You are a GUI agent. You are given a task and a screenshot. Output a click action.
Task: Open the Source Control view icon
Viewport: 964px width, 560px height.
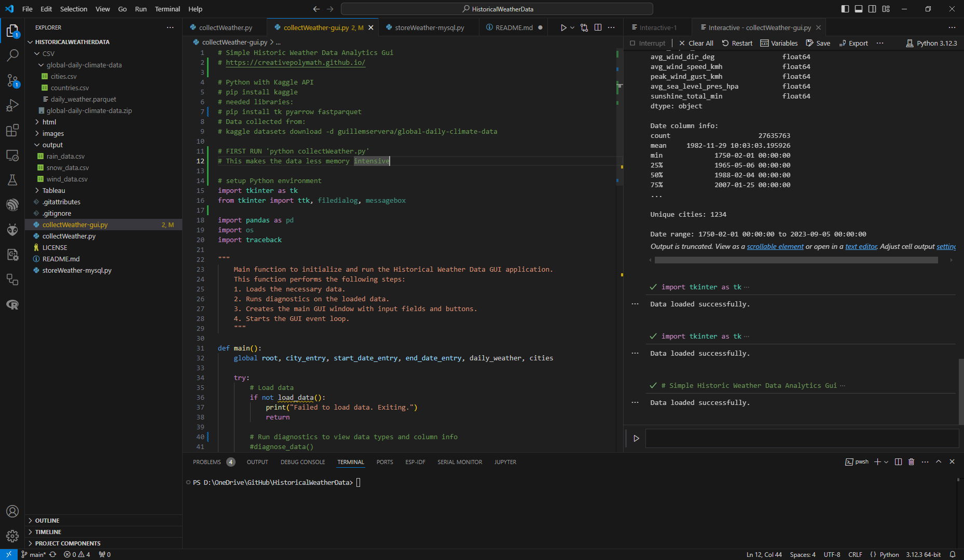click(x=12, y=80)
